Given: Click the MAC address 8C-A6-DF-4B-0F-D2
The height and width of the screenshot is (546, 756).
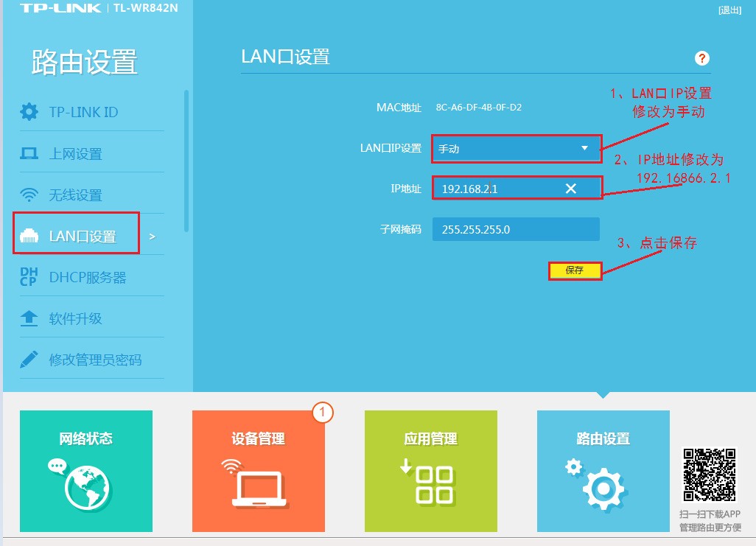Looking at the screenshot, I should tap(478, 107).
